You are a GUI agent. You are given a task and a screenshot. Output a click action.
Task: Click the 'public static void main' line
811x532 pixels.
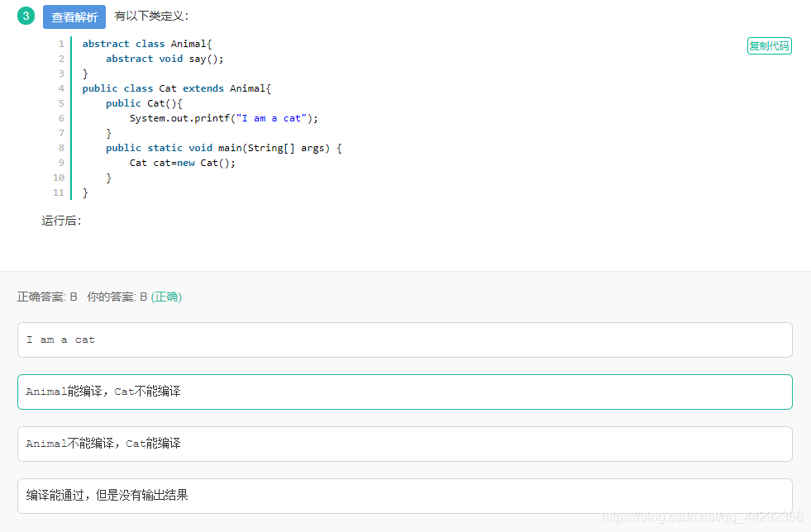223,148
